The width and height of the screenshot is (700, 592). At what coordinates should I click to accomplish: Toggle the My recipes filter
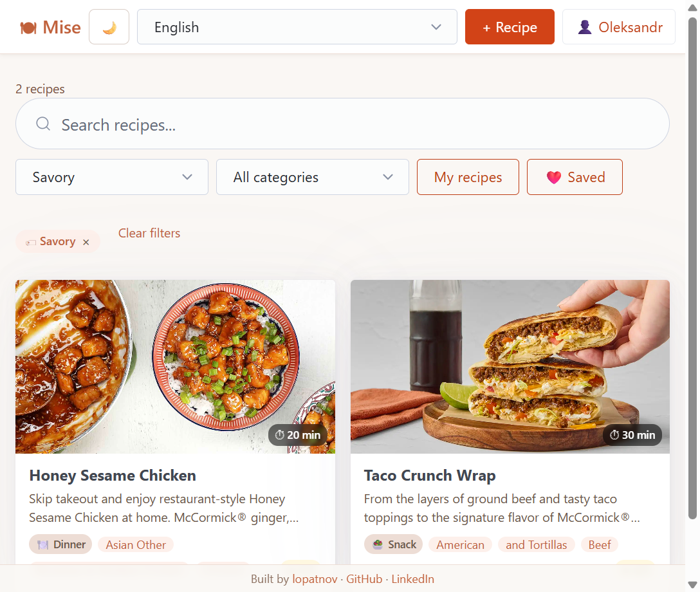[x=468, y=177]
